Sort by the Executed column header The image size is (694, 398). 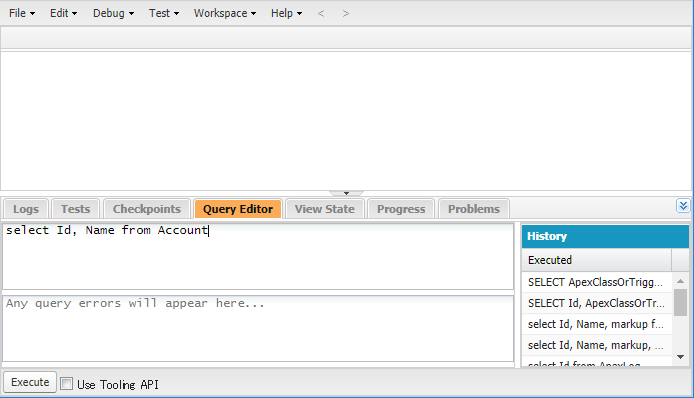point(597,260)
